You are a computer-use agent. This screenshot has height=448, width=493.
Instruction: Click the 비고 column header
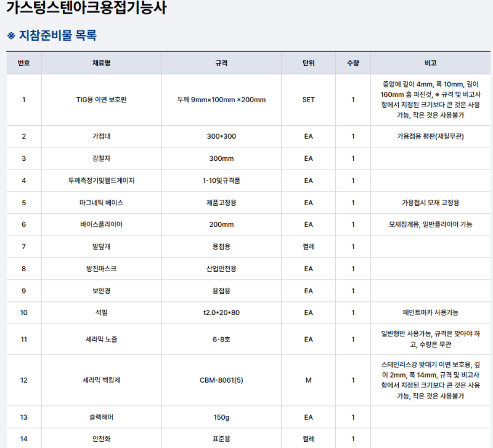pyautogui.click(x=430, y=63)
